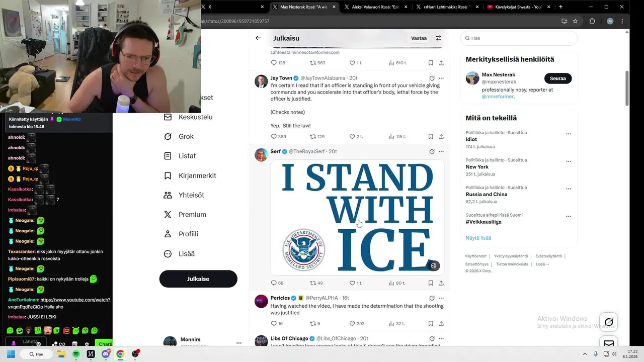Open Discord from the taskbar
This screenshot has width=644, height=362.
pyautogui.click(x=106, y=354)
